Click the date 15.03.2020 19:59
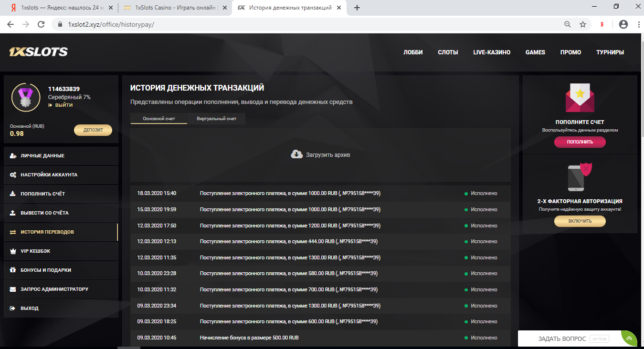 click(x=157, y=209)
